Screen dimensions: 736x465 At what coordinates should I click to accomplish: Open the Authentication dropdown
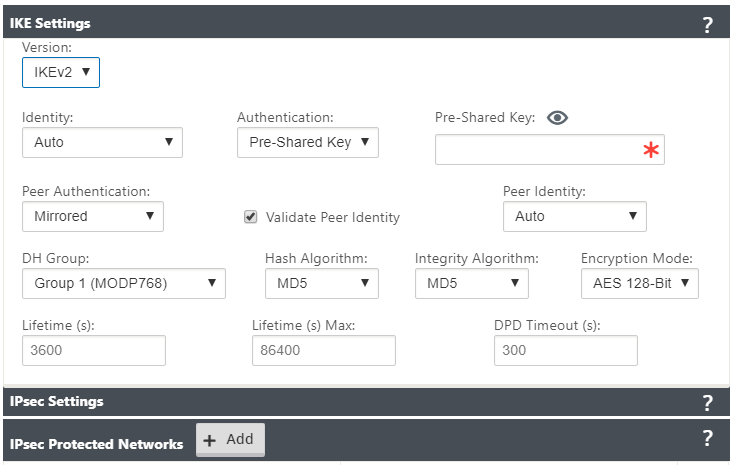point(307,142)
